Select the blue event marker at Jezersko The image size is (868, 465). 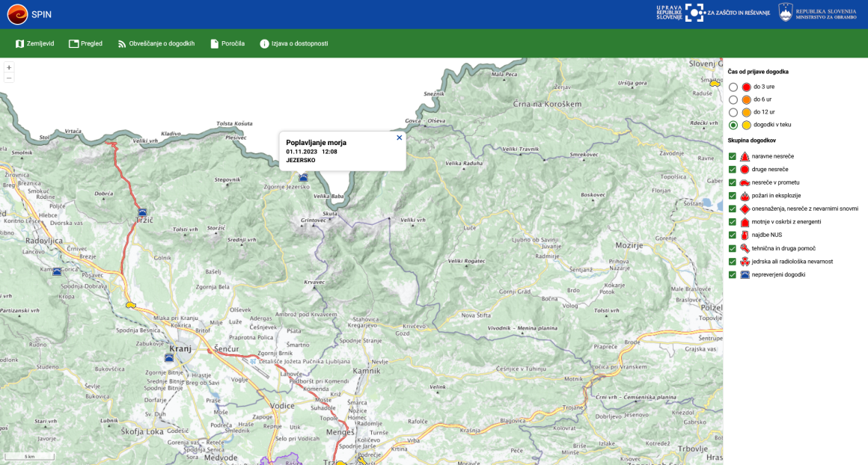pyautogui.click(x=303, y=178)
